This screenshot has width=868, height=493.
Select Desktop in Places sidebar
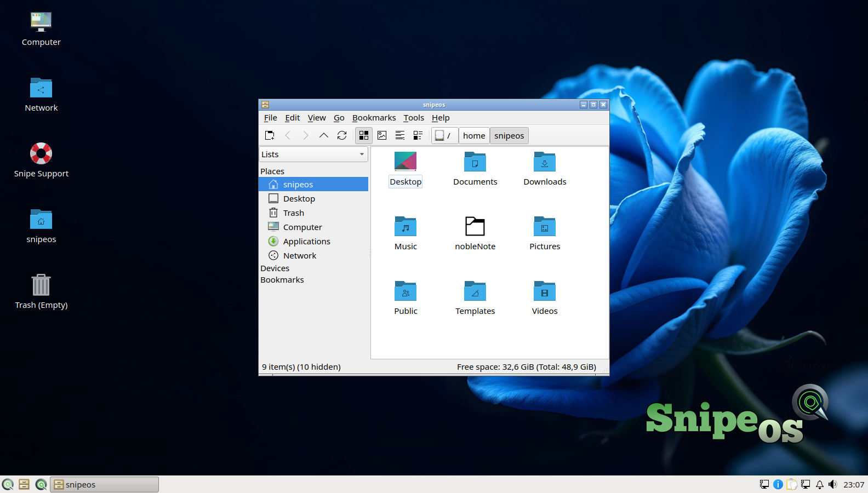pos(313,199)
